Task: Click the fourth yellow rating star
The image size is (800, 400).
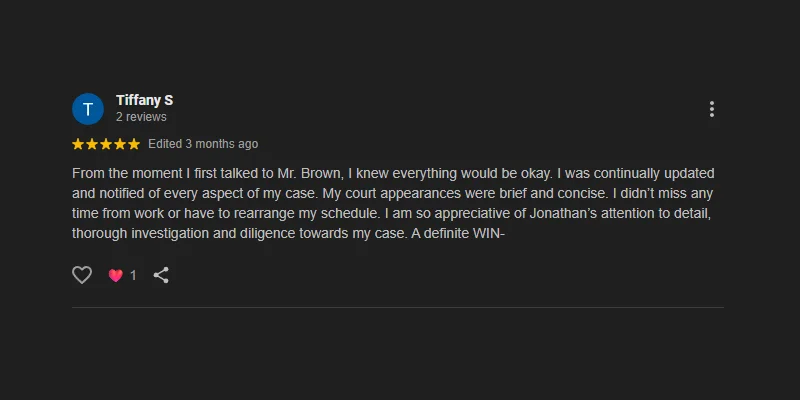Action: point(120,144)
